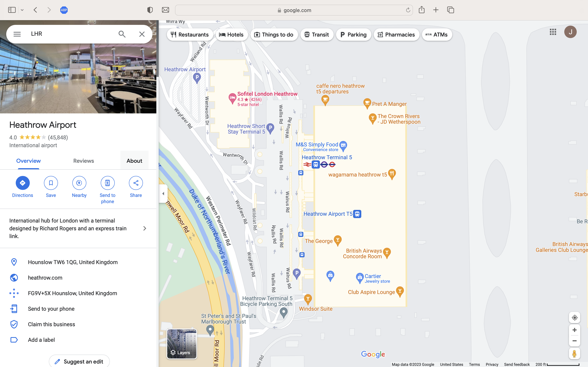Save Heathrow Airport to a list

point(51,183)
